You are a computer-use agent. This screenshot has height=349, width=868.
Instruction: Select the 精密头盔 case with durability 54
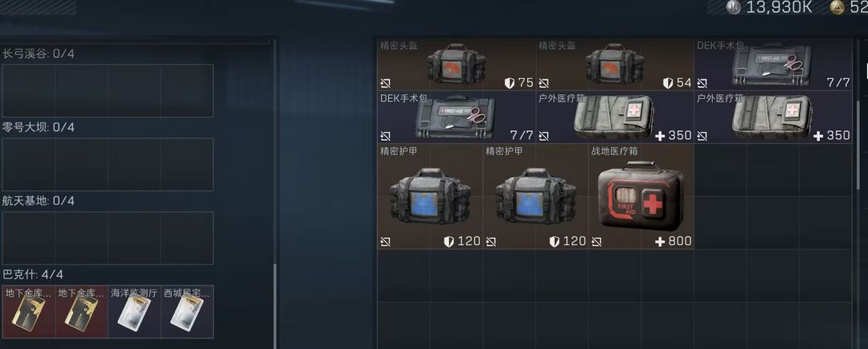click(x=615, y=65)
